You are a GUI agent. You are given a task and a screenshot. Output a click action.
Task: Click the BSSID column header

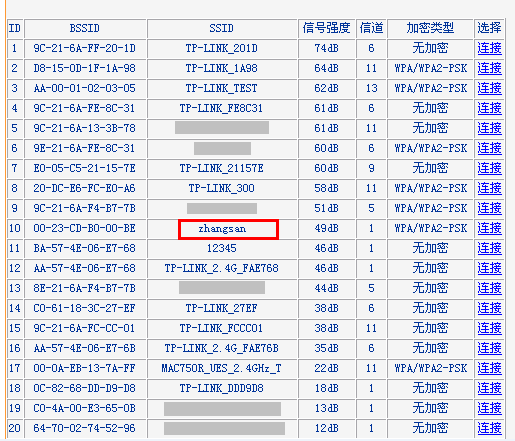click(85, 28)
